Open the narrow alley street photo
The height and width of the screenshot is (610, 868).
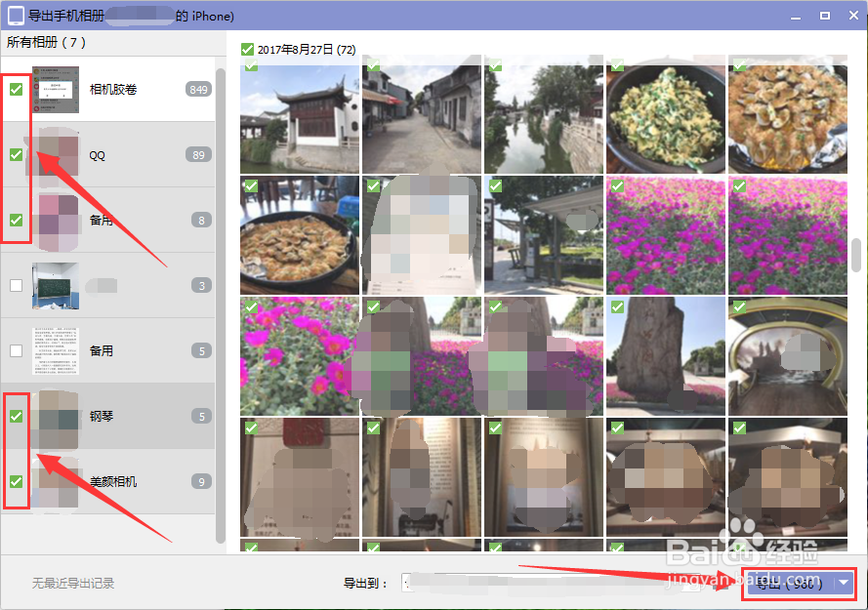point(422,114)
